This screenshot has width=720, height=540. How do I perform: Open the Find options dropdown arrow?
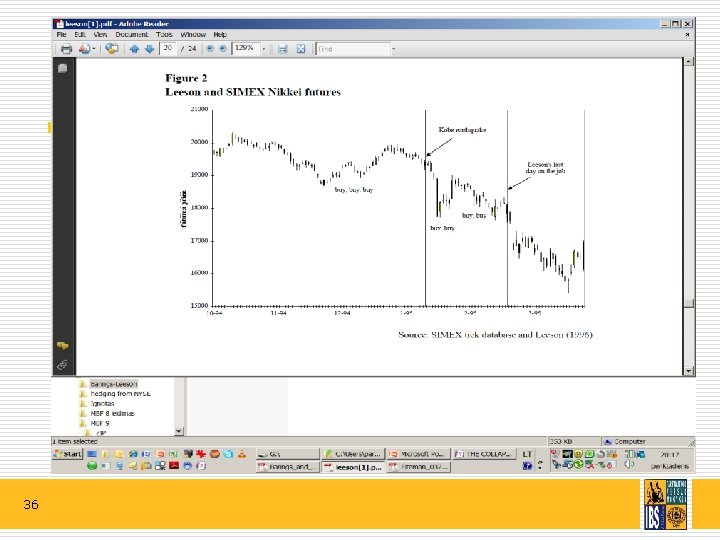tap(394, 49)
